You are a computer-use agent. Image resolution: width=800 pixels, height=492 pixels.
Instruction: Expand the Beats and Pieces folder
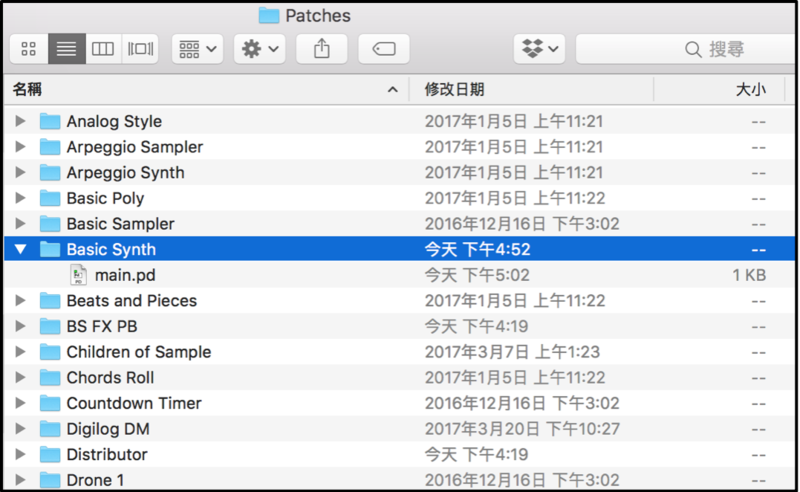pyautogui.click(x=20, y=301)
